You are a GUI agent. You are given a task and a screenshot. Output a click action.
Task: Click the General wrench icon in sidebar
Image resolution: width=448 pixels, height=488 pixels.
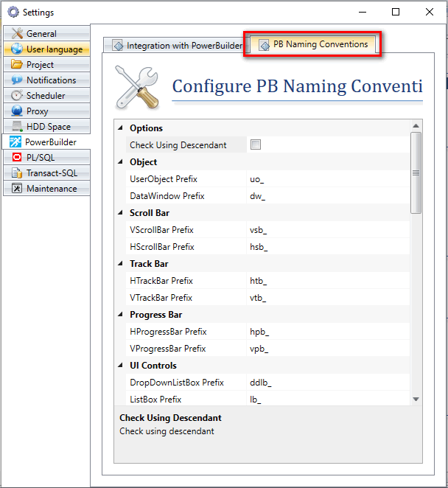17,33
